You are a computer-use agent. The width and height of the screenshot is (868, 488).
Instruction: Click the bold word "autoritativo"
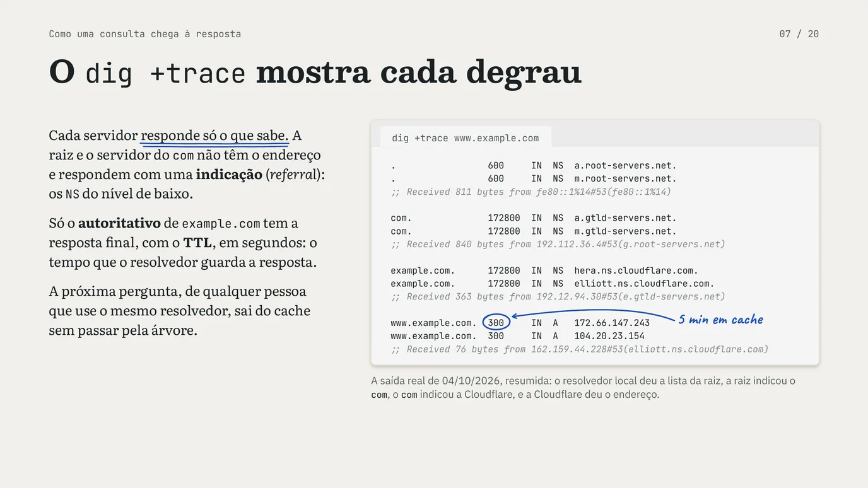click(119, 223)
